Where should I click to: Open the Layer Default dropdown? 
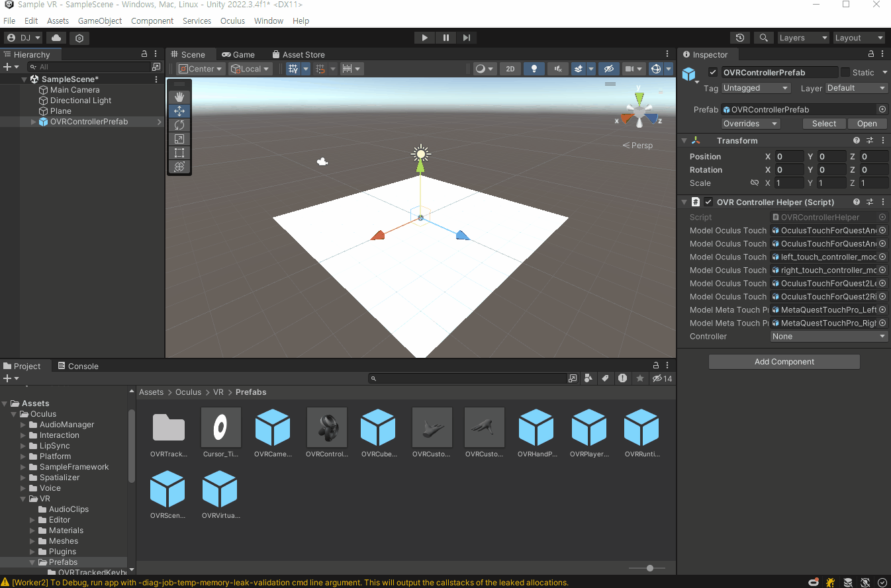coord(856,88)
